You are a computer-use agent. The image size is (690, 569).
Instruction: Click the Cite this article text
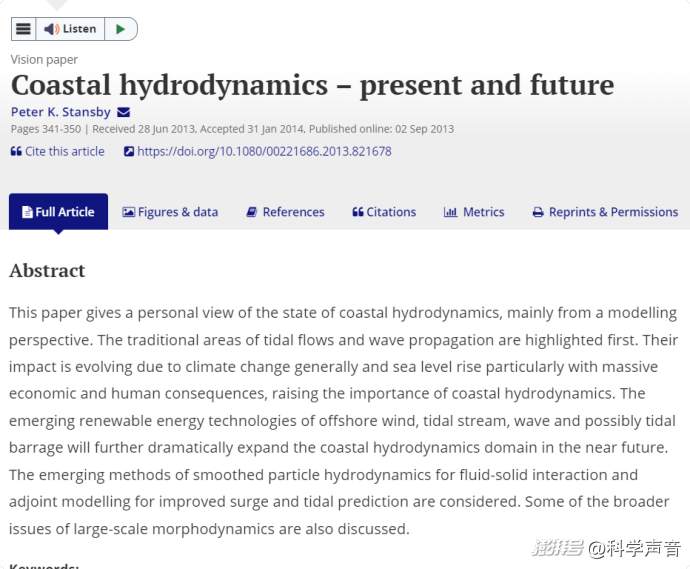pos(65,152)
